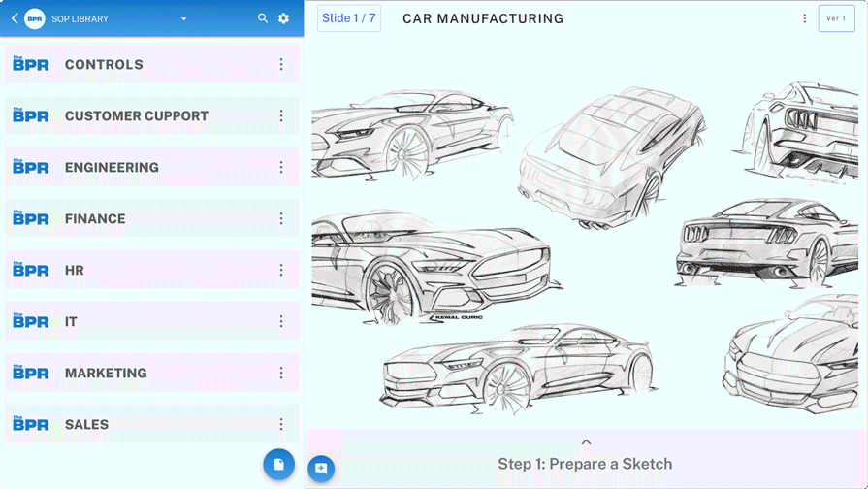This screenshot has height=489, width=868.
Task: Open the slide options kebab menu
Action: (804, 18)
